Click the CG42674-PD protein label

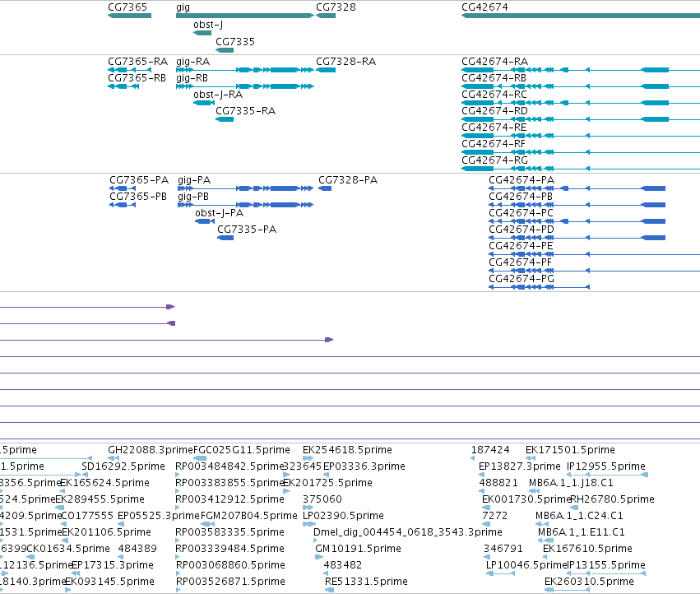pos(522,230)
